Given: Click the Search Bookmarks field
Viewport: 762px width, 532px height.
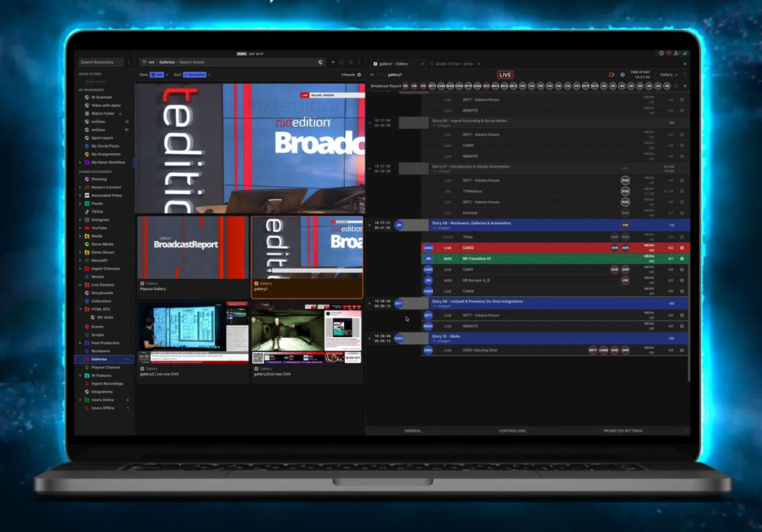Looking at the screenshot, I should tap(101, 62).
